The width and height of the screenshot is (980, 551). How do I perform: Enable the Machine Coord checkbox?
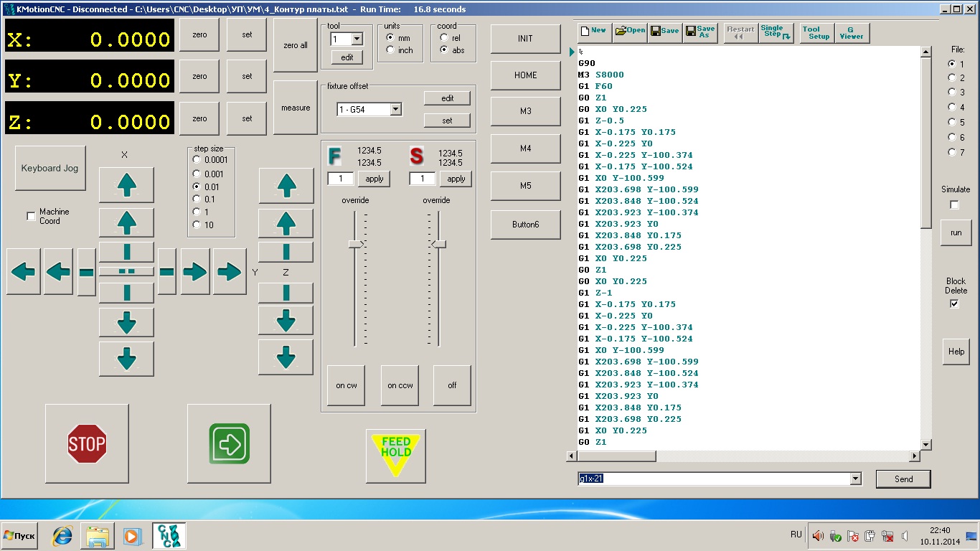click(x=31, y=217)
